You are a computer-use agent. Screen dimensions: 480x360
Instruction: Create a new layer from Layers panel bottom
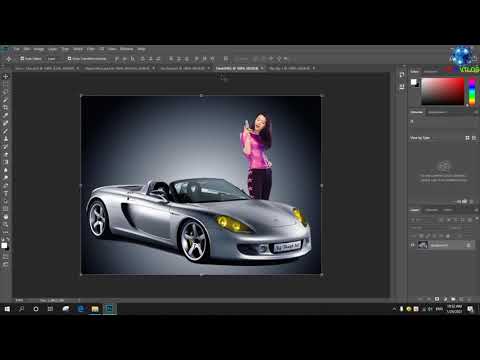point(461,299)
